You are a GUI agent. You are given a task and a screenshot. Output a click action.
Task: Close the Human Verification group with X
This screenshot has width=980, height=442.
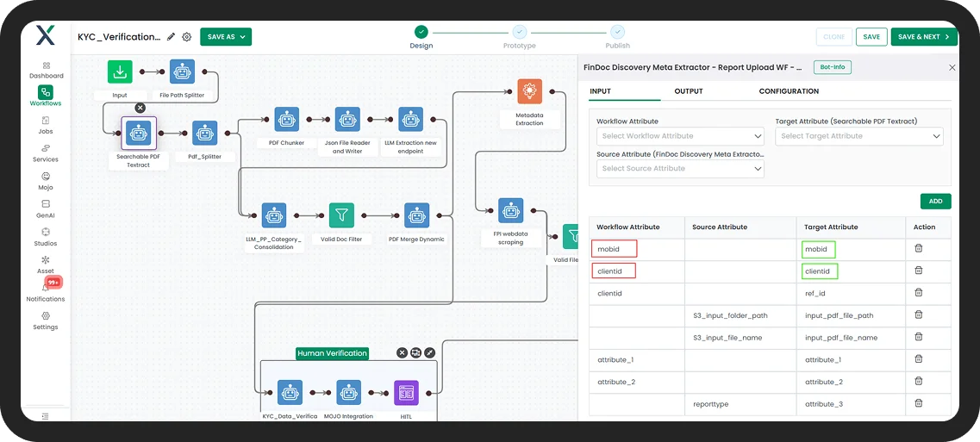[x=402, y=353]
